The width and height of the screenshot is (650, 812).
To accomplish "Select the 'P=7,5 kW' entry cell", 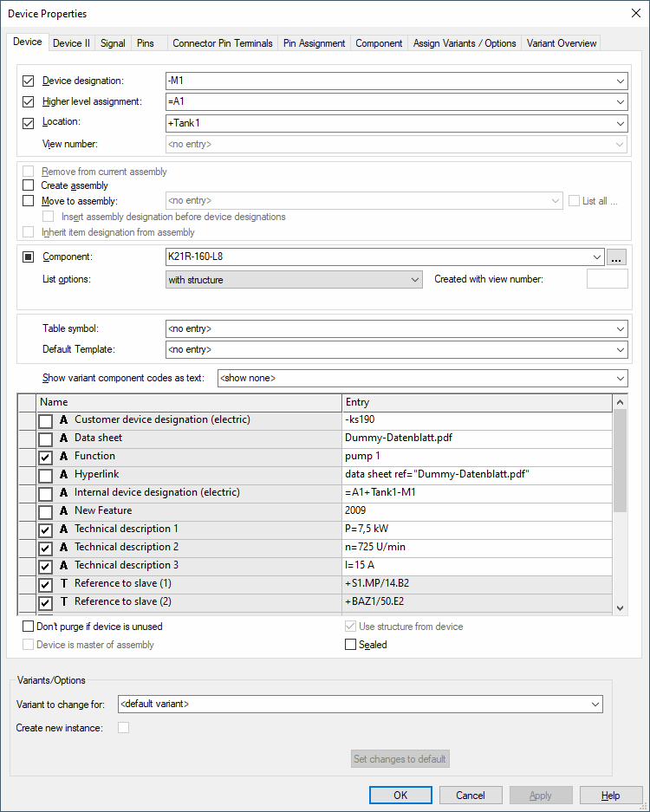I will 477,529.
